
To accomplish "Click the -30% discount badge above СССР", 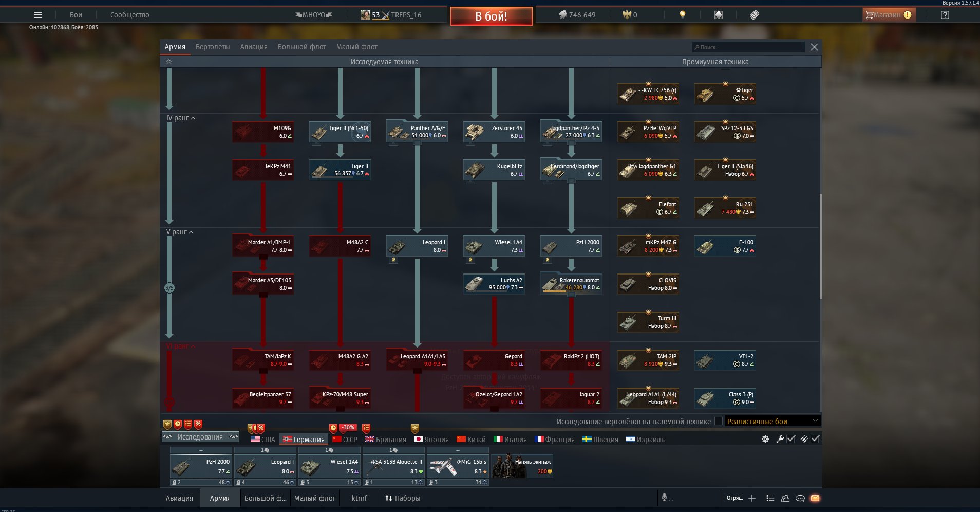I will [348, 428].
